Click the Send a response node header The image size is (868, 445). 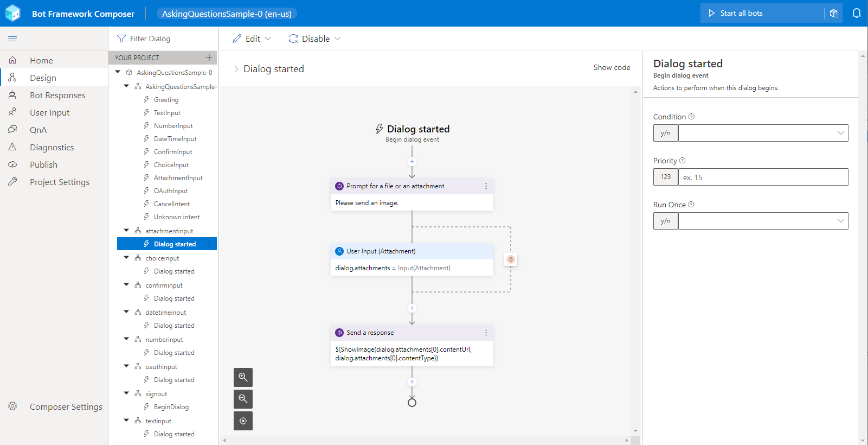(x=412, y=333)
